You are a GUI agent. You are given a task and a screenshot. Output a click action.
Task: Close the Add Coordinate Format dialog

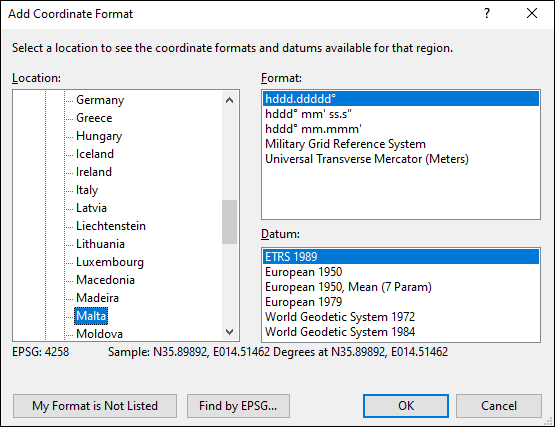tap(532, 13)
